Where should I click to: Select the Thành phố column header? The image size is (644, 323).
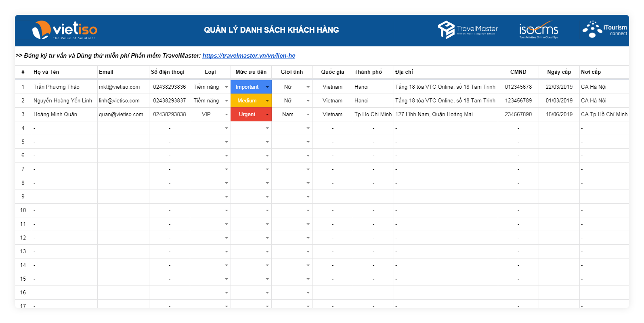(373, 72)
